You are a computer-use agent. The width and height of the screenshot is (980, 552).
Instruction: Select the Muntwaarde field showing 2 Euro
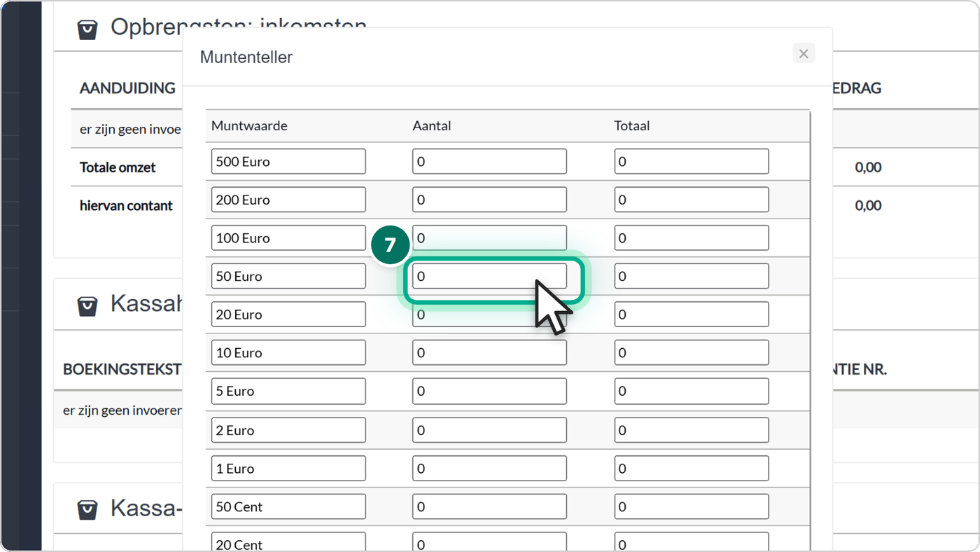point(288,430)
